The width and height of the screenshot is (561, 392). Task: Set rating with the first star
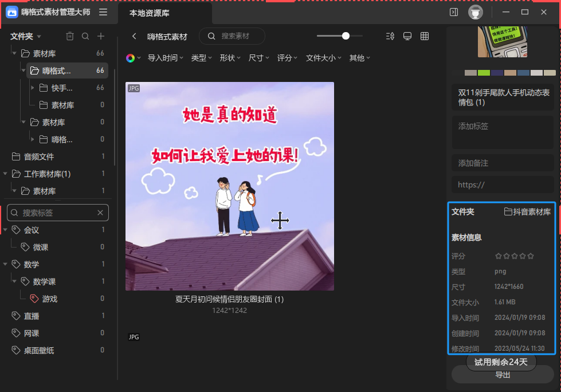[499, 256]
